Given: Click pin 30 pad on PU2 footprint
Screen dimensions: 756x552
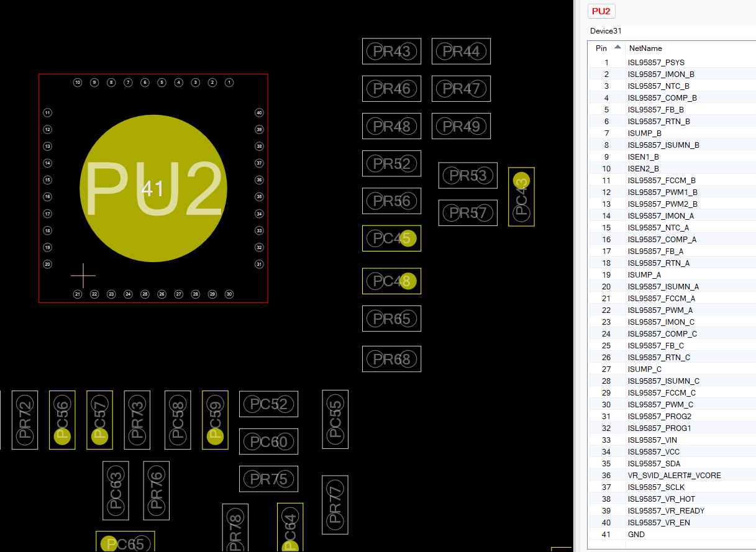Looking at the screenshot, I should (229, 294).
